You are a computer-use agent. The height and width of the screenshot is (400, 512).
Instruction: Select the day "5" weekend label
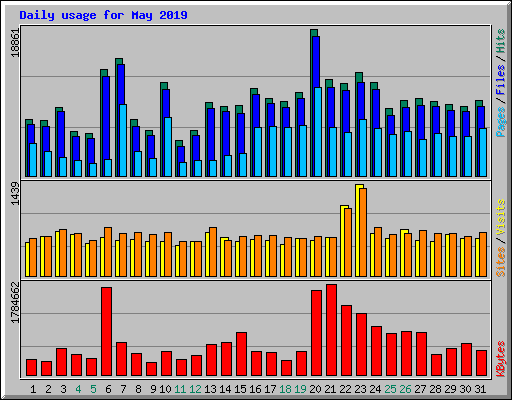click(93, 389)
